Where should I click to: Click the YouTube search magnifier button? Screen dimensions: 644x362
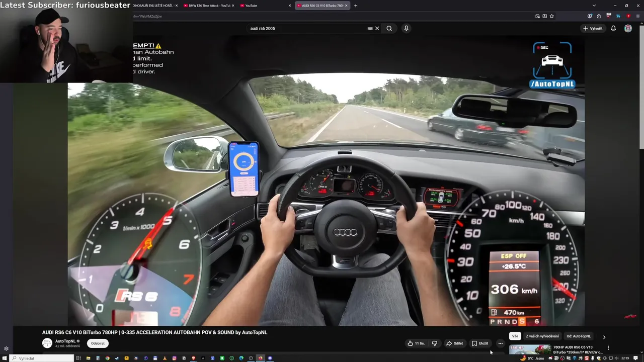tap(389, 29)
